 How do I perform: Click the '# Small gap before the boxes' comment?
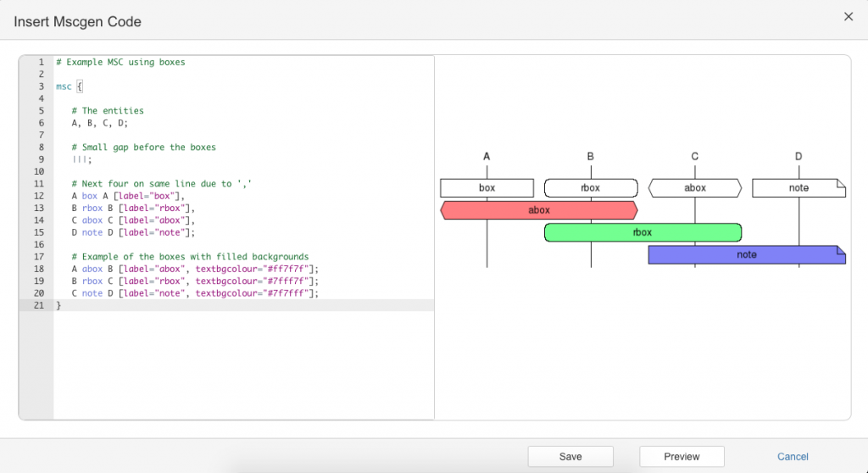point(143,147)
